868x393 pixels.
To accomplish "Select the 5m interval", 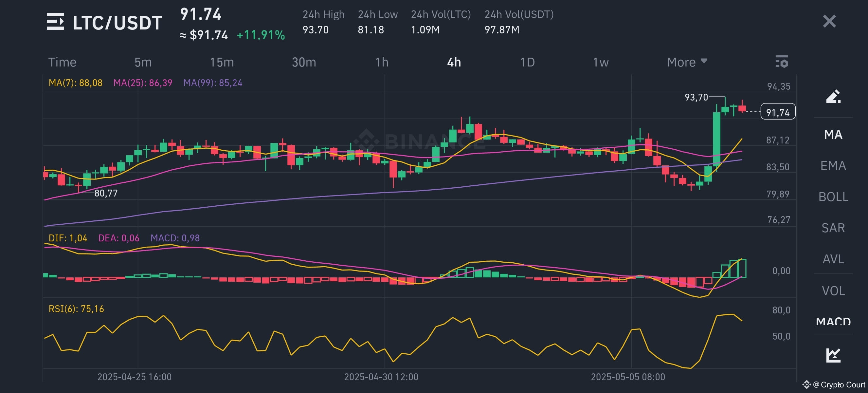I will tap(143, 62).
